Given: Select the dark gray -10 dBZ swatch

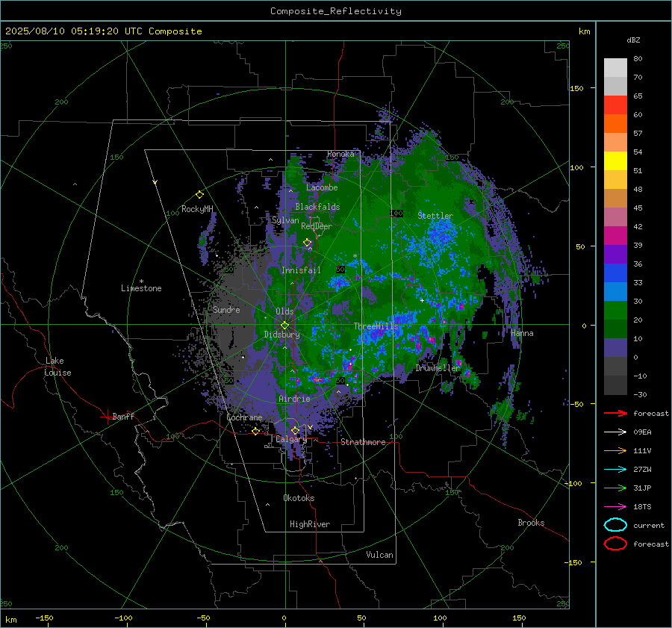Looking at the screenshot, I should 615,385.
